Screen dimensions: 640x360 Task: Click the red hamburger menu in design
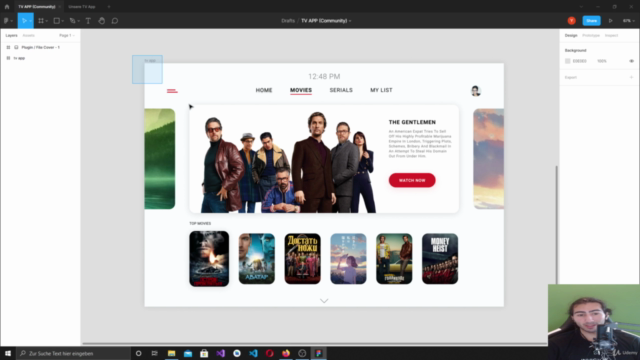172,91
